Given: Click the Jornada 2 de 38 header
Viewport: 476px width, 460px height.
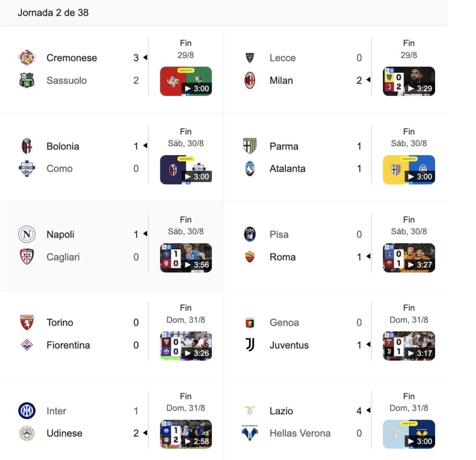Looking at the screenshot, I should pos(53,13).
